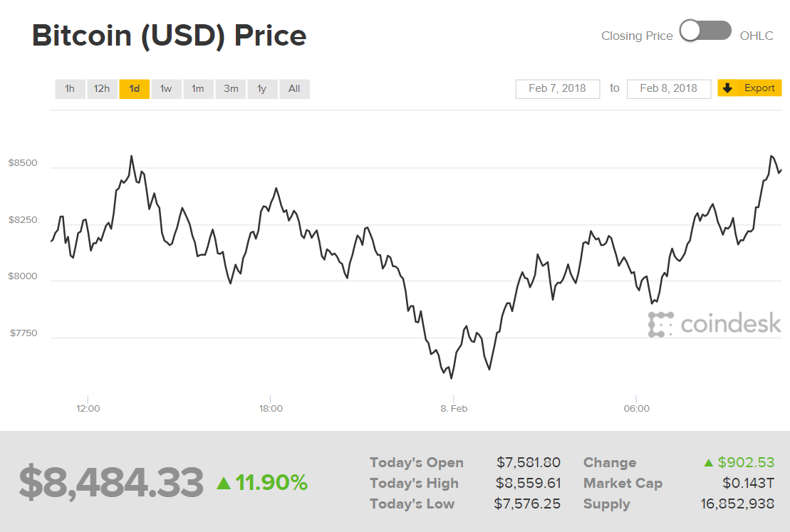Select the 1d time range

[134, 89]
